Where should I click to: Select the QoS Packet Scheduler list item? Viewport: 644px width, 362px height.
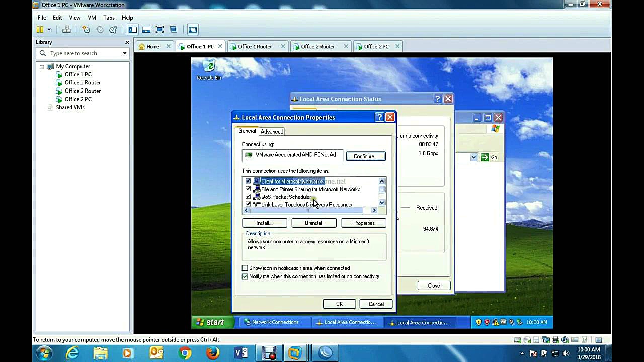tap(286, 197)
